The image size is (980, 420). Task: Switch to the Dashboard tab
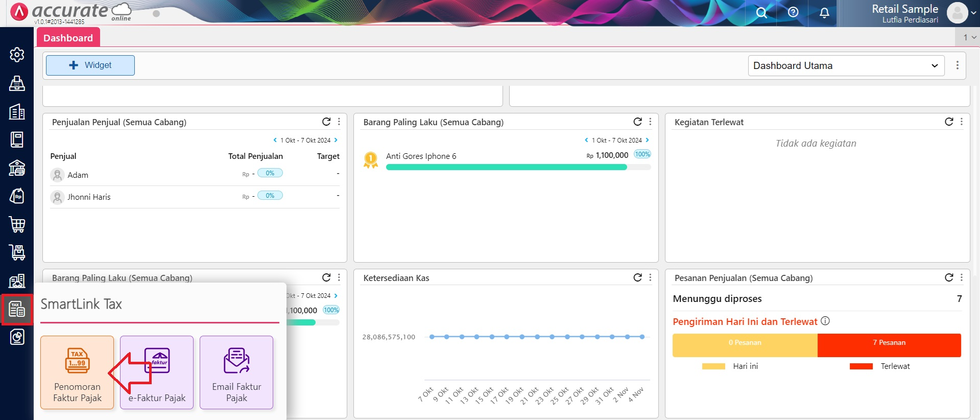tap(68, 38)
